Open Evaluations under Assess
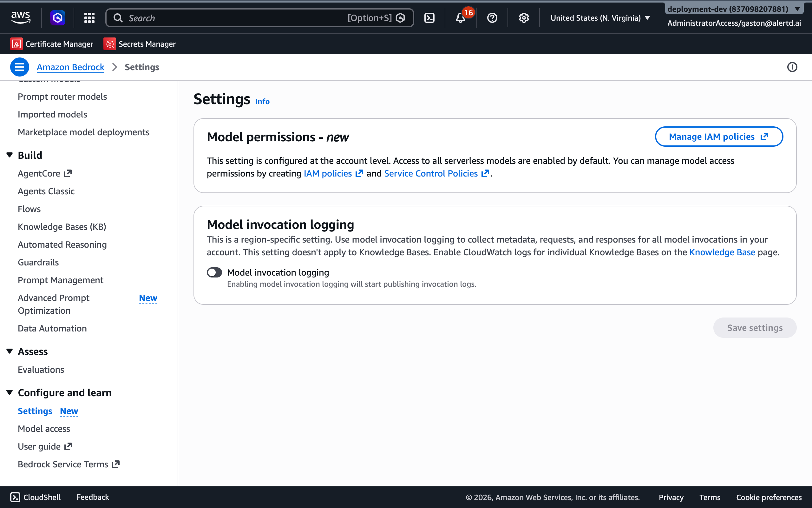812x508 pixels. [41, 370]
